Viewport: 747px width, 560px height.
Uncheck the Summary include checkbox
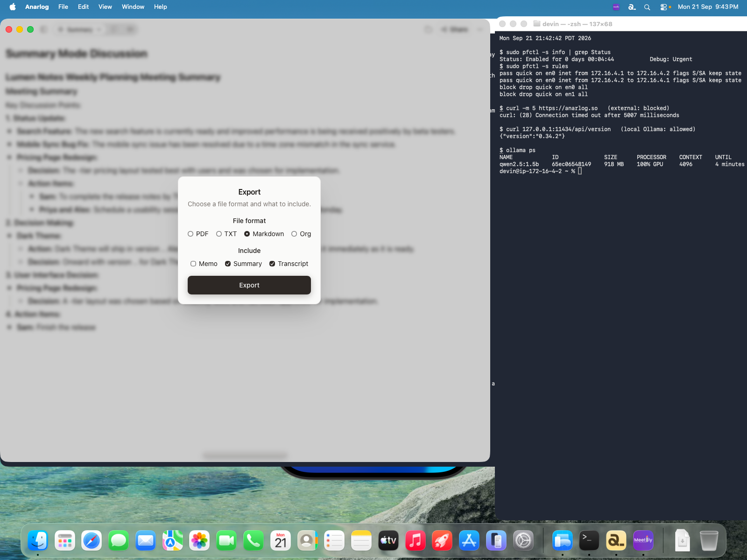pyautogui.click(x=228, y=264)
